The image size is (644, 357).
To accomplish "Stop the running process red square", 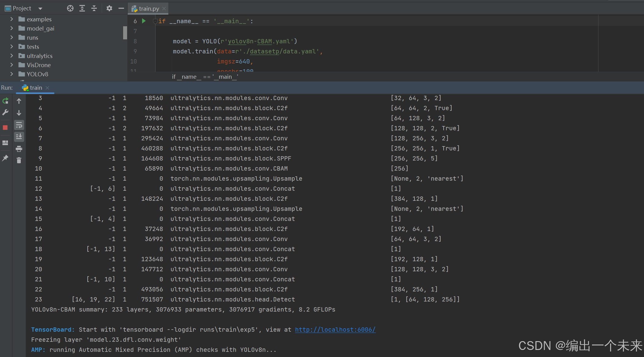I will 5,128.
